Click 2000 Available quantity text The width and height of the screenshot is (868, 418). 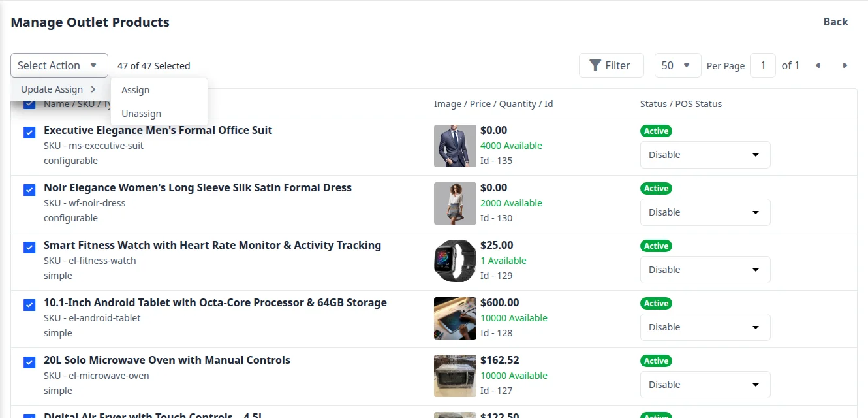(511, 203)
